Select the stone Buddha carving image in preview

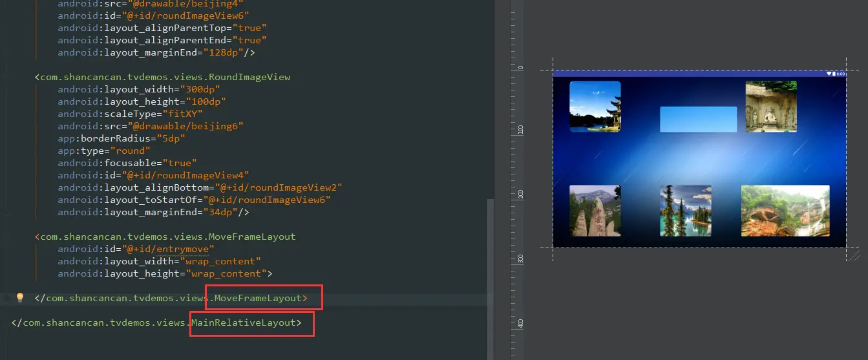coord(771,107)
